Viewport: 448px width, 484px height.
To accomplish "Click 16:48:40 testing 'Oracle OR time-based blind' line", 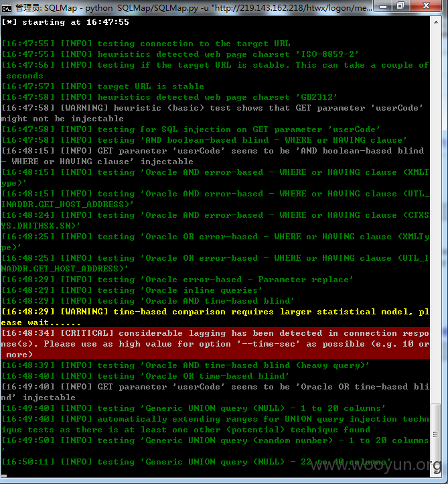I will coord(145,376).
